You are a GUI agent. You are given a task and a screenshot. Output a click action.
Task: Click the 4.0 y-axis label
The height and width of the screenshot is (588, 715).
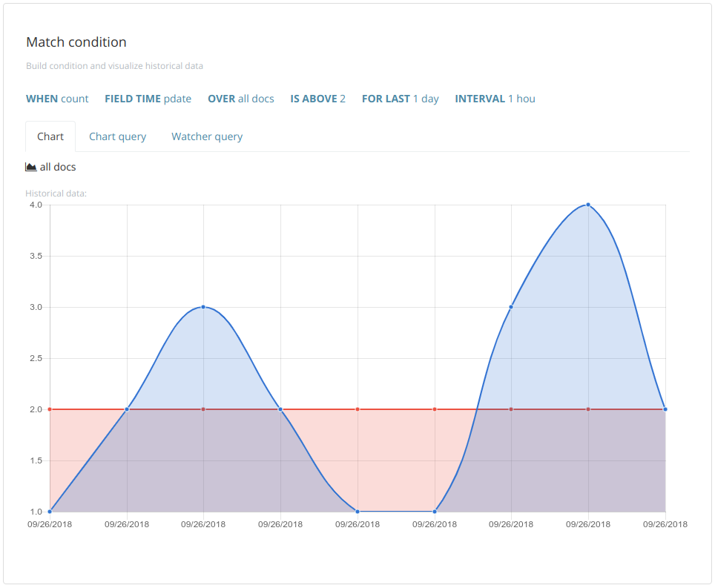[x=36, y=205]
